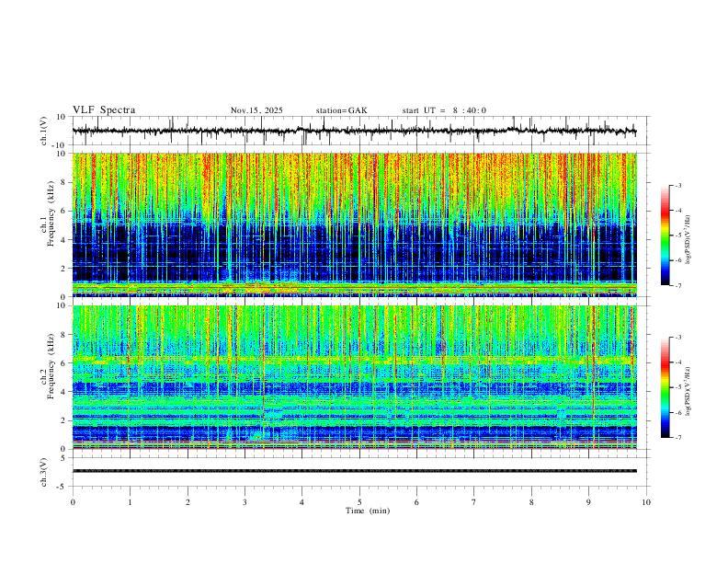Click the "6" kHz tick on ch.2 frequency axis
Image resolution: width=728 pixels, height=563 pixels.
click(x=63, y=363)
